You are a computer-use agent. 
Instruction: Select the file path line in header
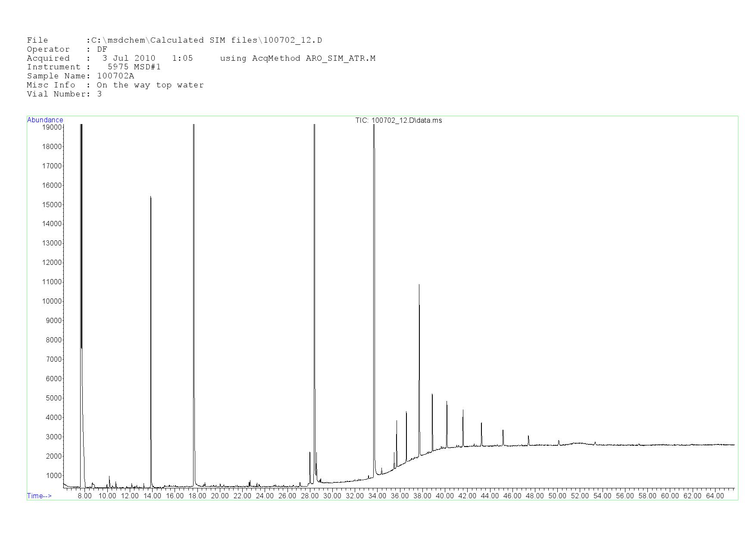pyautogui.click(x=174, y=40)
